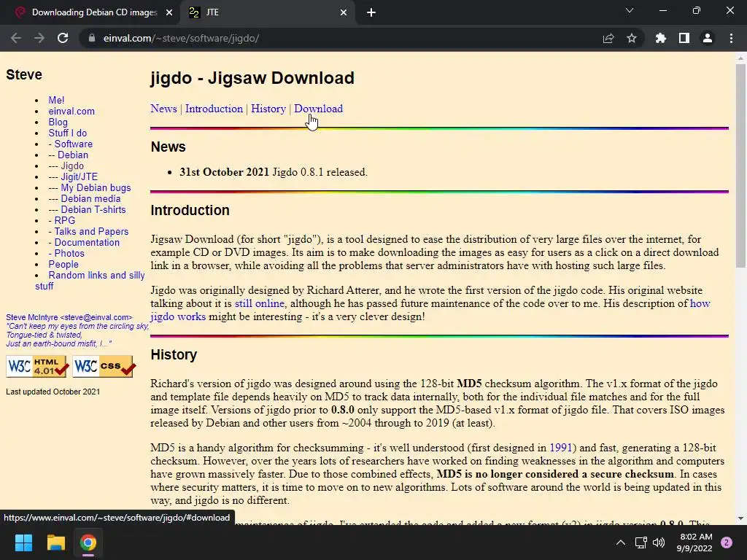Open the volume control in the tray
This screenshot has width=747, height=560.
click(x=659, y=542)
